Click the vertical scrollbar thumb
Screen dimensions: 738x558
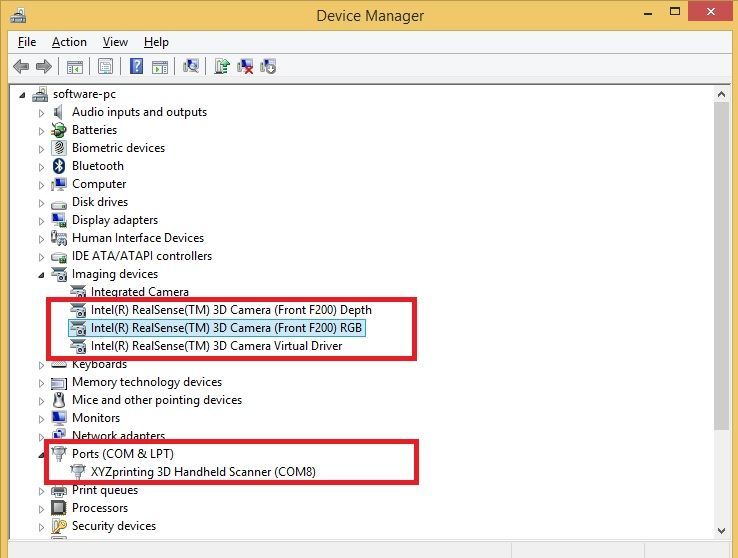[x=721, y=266]
